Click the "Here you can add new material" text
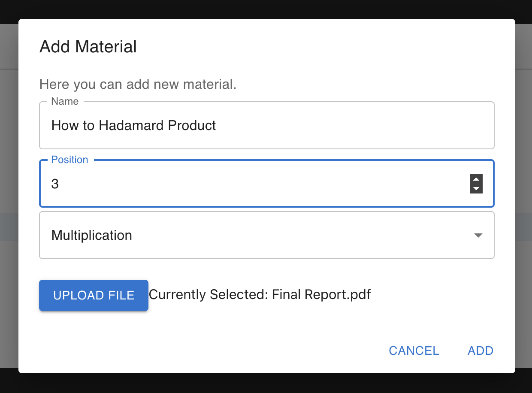The height and width of the screenshot is (393, 532). (x=138, y=84)
